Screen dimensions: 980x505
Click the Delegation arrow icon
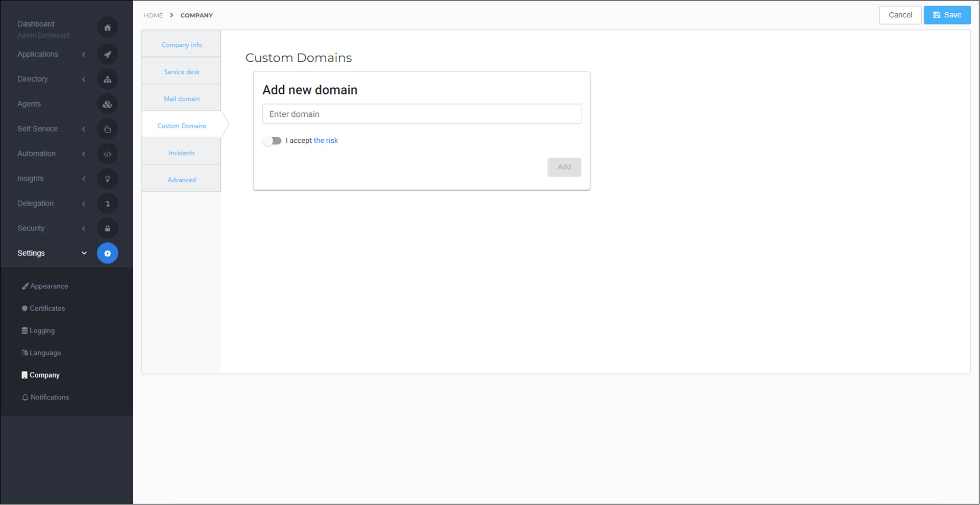(107, 204)
